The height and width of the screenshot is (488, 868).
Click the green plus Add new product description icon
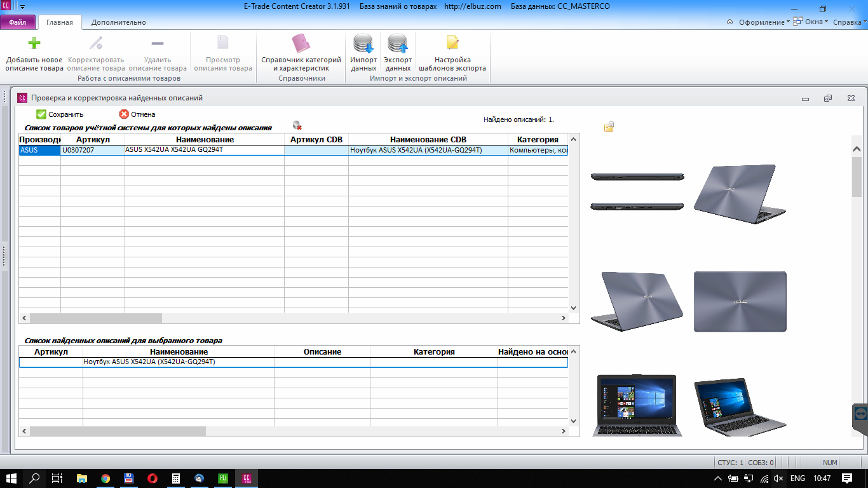[34, 43]
